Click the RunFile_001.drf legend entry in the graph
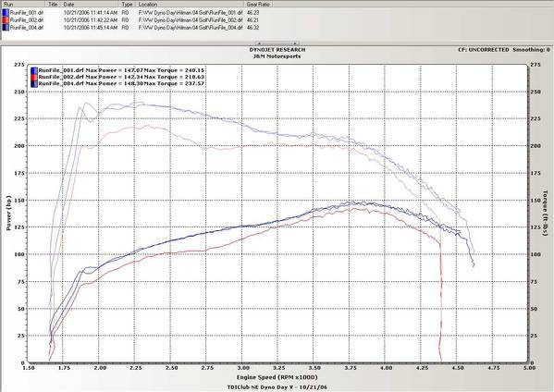Image resolution: width=554 pixels, height=392 pixels. pos(121,70)
